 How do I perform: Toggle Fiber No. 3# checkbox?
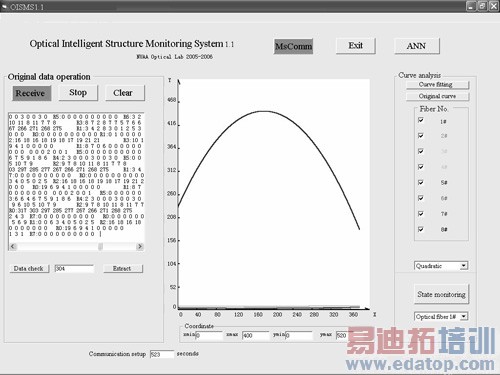[421, 151]
